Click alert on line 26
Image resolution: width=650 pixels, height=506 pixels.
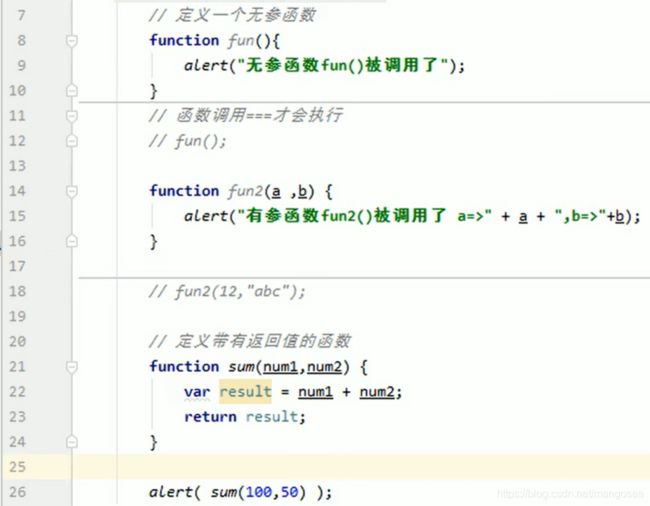click(170, 492)
